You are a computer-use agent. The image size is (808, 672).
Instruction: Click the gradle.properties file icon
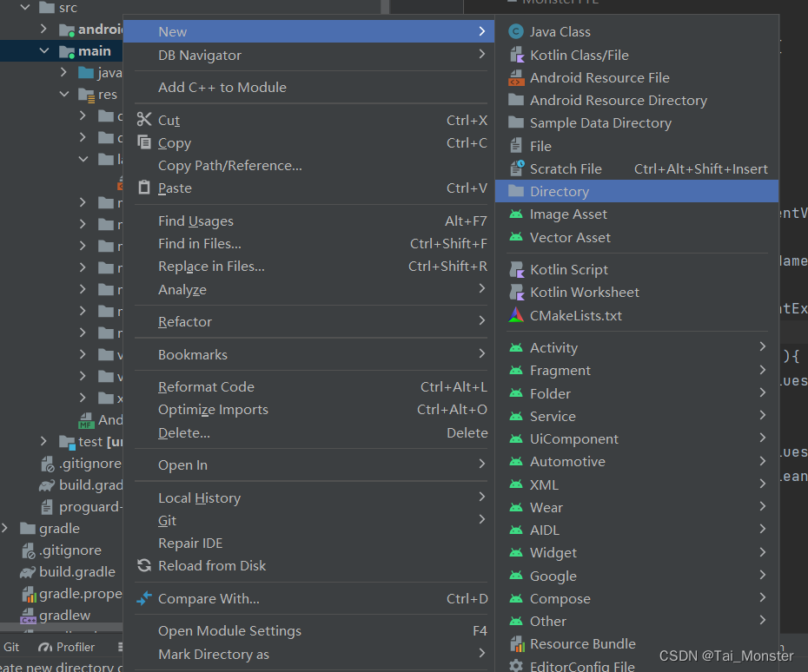(x=29, y=594)
